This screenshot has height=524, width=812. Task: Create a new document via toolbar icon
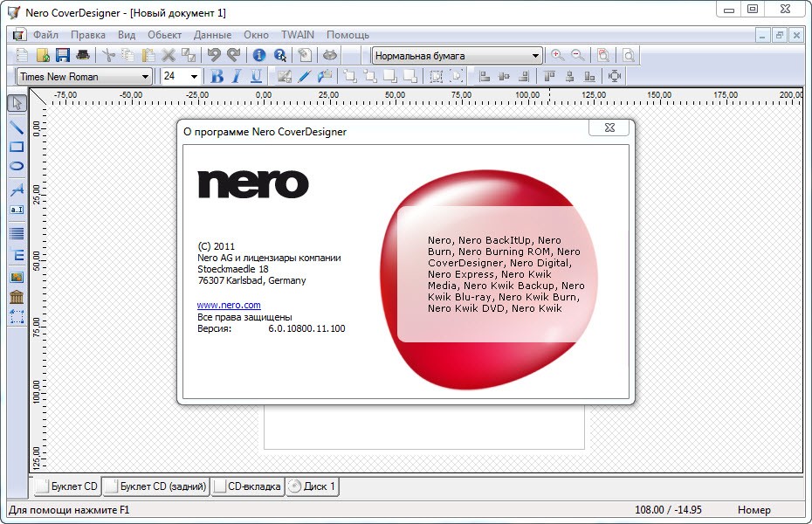pos(23,55)
